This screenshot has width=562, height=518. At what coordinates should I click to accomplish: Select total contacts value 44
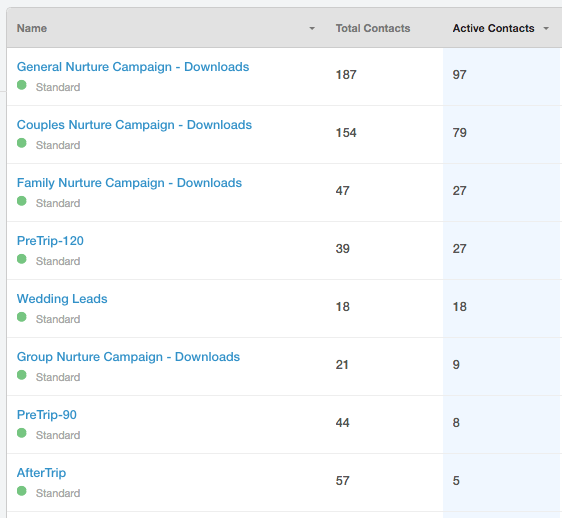(x=343, y=423)
